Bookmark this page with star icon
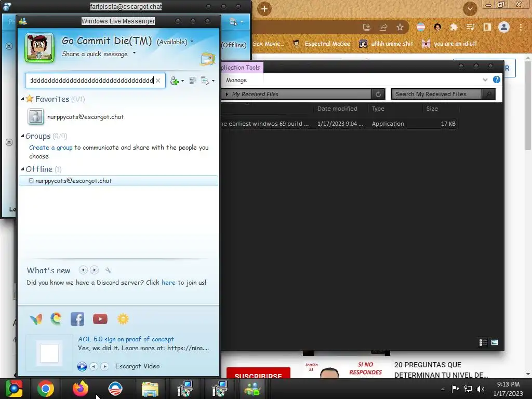Image resolution: width=532 pixels, height=399 pixels. click(400, 27)
